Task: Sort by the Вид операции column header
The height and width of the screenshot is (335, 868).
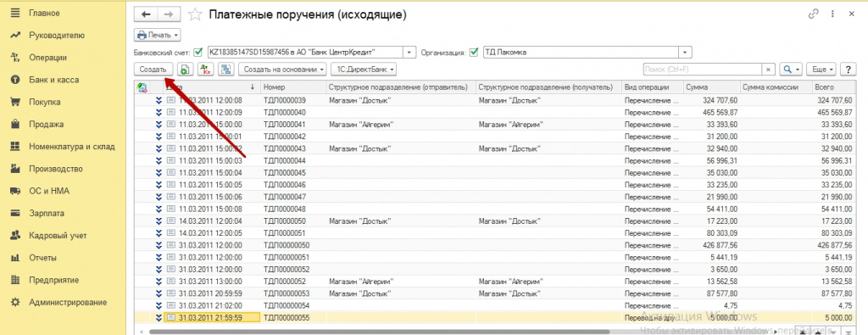Action: pos(652,87)
